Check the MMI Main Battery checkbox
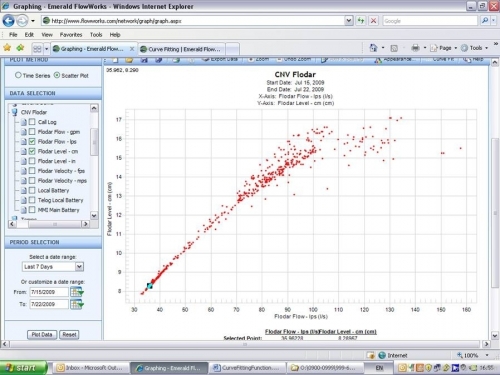Screen dimensions: 500x375 [x=32, y=210]
